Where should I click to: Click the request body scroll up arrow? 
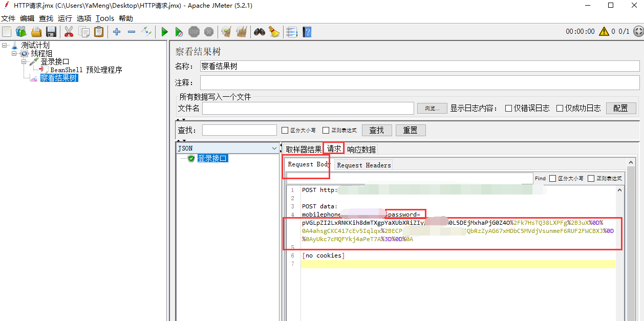click(620, 190)
